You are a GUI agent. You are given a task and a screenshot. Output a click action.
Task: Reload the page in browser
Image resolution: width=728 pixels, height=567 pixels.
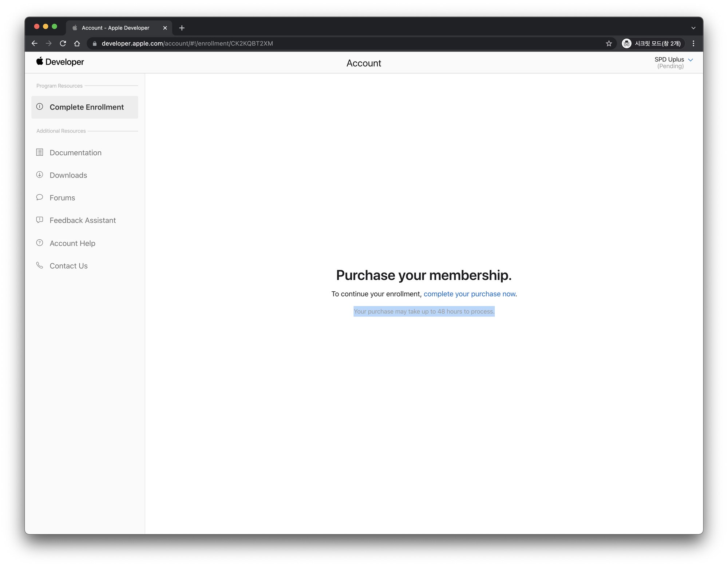point(63,44)
